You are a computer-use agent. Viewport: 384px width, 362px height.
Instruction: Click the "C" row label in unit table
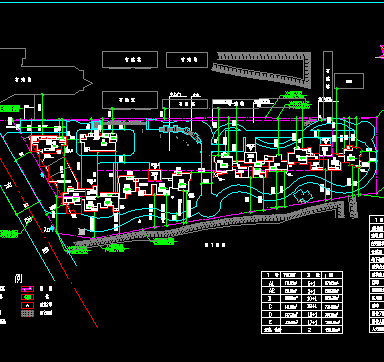pos(271,306)
